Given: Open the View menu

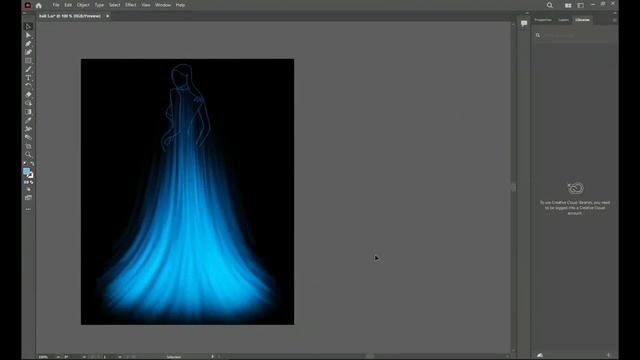Looking at the screenshot, I should point(146,5).
